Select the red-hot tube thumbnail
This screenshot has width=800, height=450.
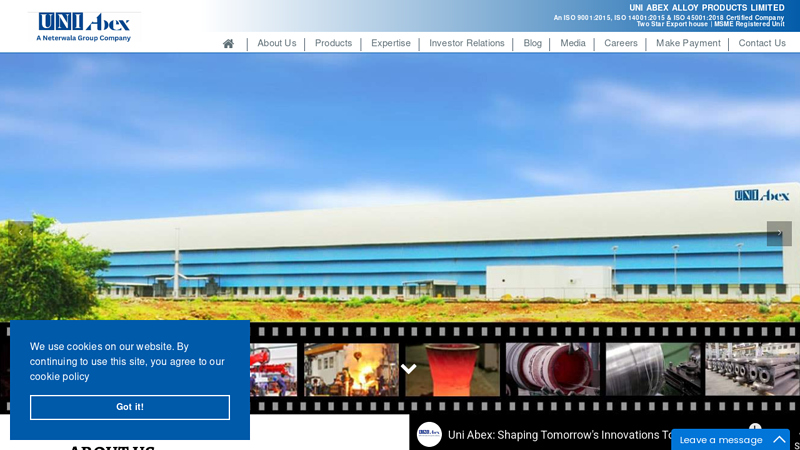(x=553, y=369)
